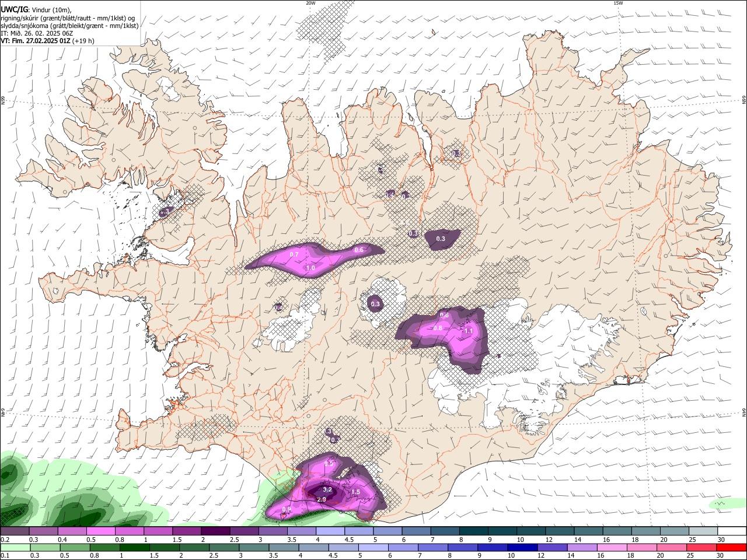Pick the bright pink 0.5 swatch in upper legend
Viewport: 747px width, 560px height.
coord(100,531)
